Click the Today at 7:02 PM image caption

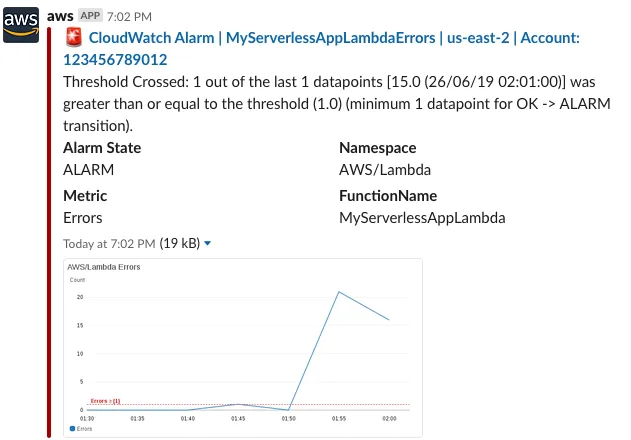(109, 243)
